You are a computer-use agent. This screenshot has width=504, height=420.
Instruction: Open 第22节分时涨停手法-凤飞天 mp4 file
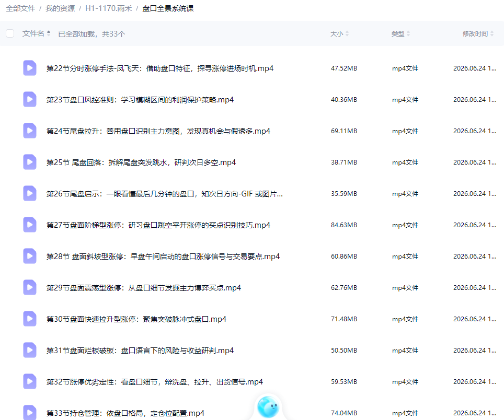(160, 68)
